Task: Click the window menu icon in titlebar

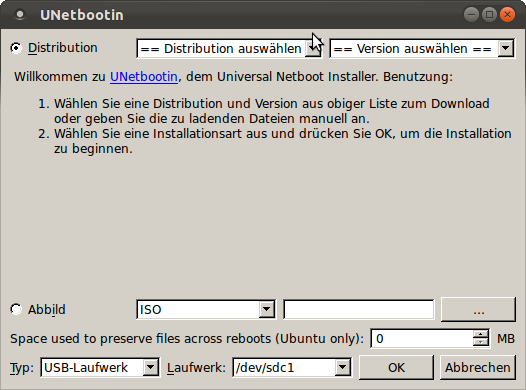Action: pos(20,15)
